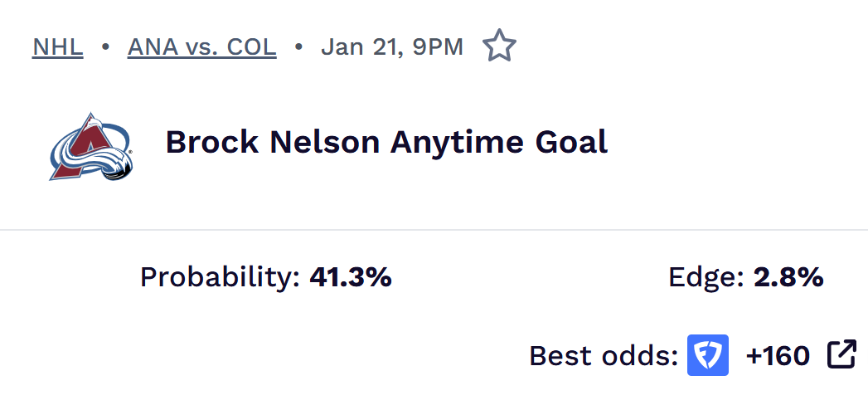Select the +160 best odds value
Screen dimensions: 868x405
point(778,355)
